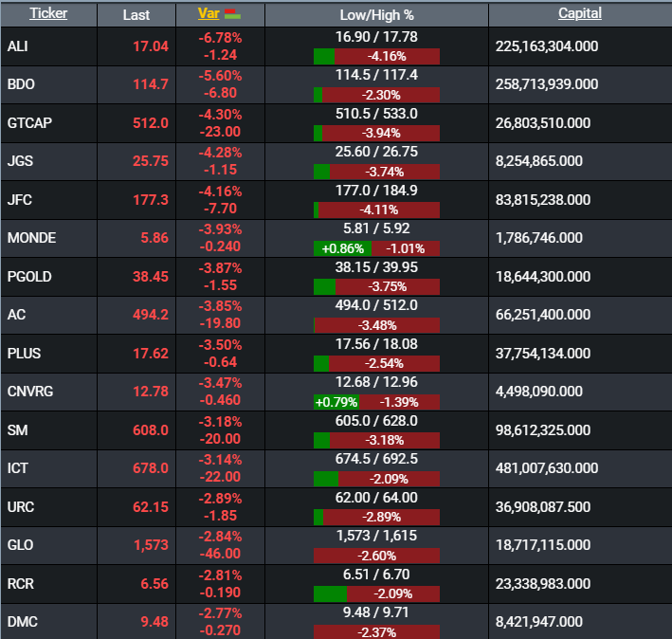The height and width of the screenshot is (639, 672).
Task: Click ICT last price 678.0
Action: 151,467
